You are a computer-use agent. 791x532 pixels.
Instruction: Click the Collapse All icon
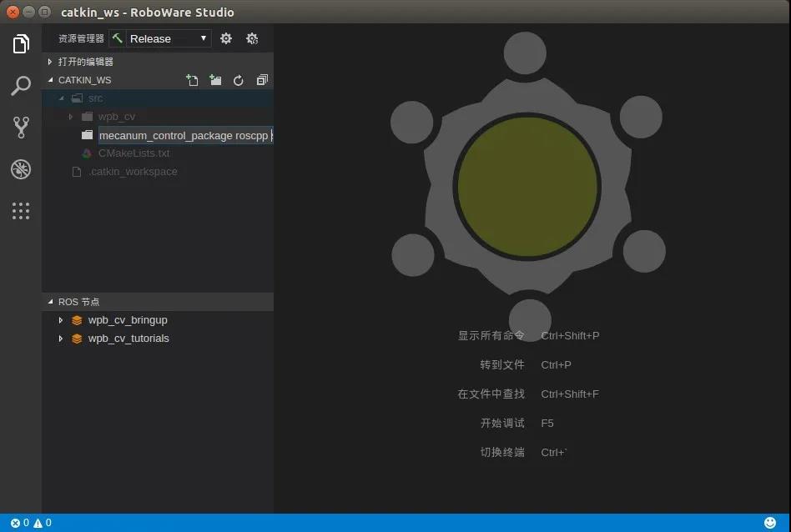pyautogui.click(x=262, y=80)
